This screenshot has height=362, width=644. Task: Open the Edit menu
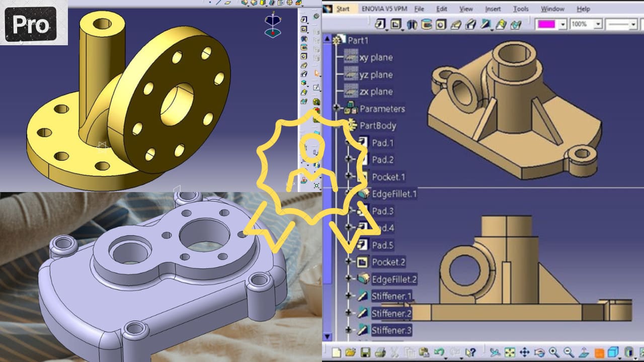[442, 9]
